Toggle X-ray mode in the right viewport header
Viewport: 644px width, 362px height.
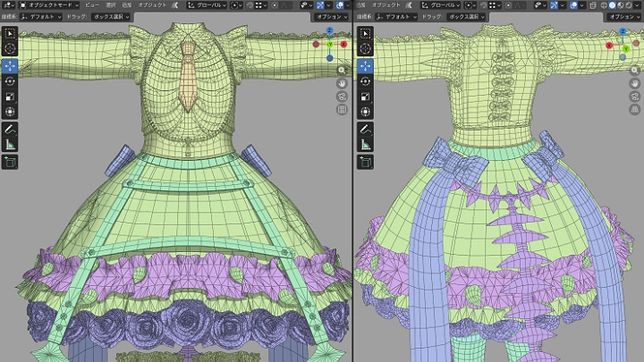click(593, 5)
